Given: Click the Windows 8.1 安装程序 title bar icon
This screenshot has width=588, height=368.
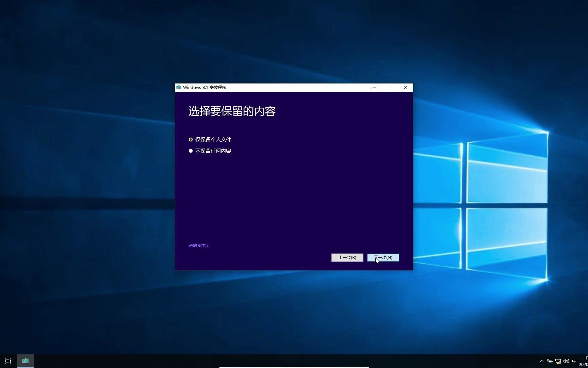Looking at the screenshot, I should pyautogui.click(x=179, y=87).
